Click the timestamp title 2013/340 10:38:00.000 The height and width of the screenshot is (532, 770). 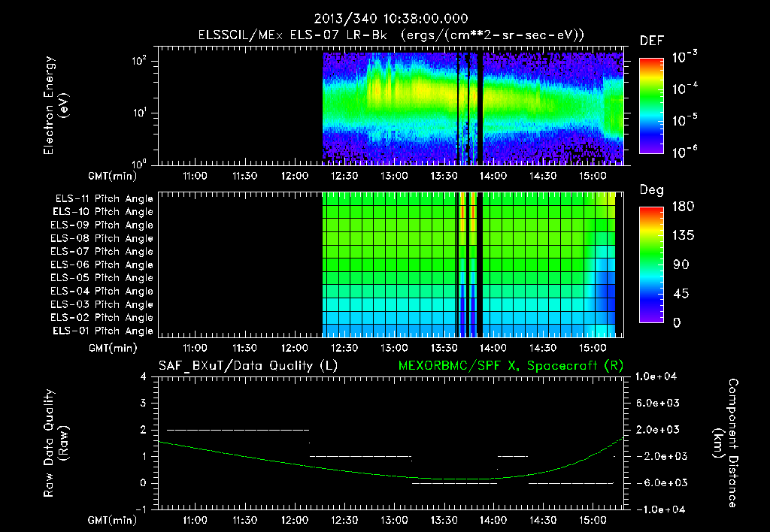391,19
